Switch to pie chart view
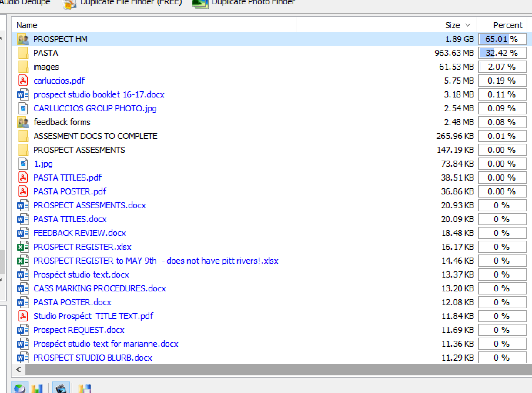Viewport: 532px width, 393px height. (x=19, y=388)
